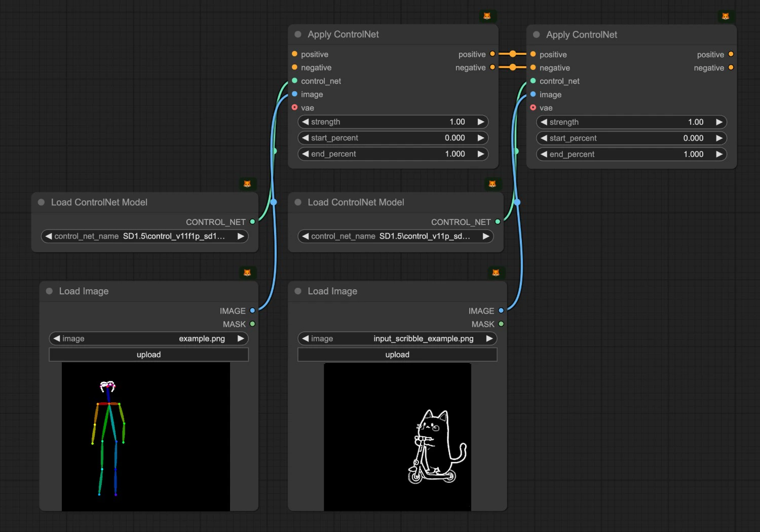The width and height of the screenshot is (760, 532).
Task: Click the title of Load Image node with example.png
Action: [x=84, y=291]
